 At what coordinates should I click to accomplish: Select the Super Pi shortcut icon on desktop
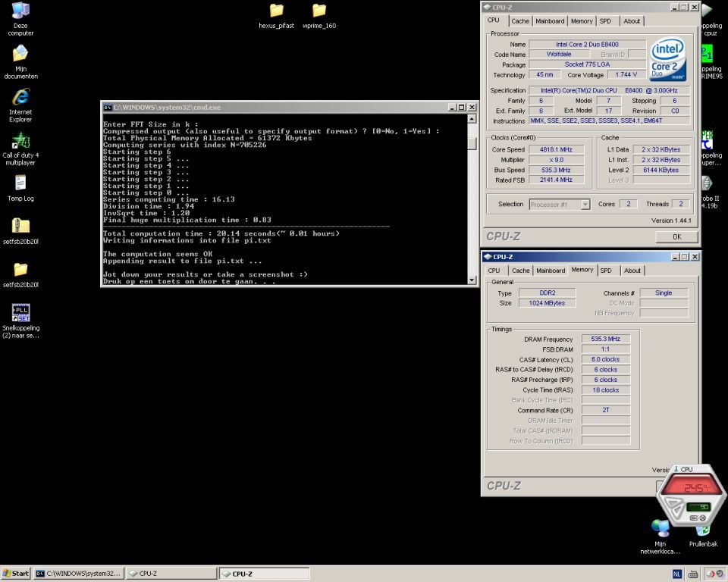(707, 140)
